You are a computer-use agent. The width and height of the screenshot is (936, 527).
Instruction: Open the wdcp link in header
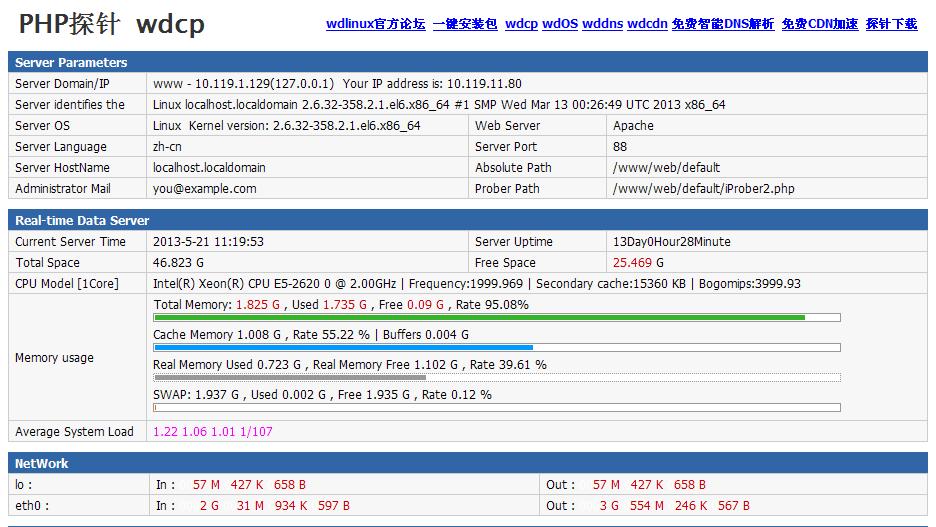(x=521, y=24)
